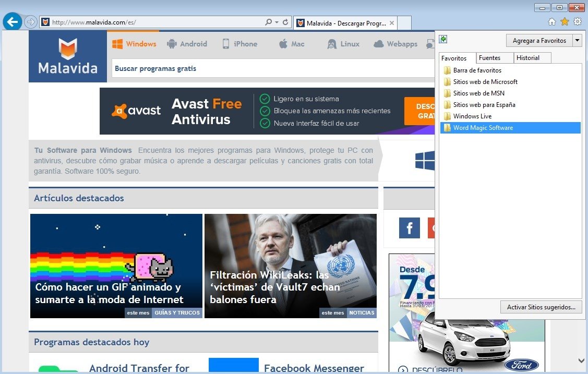Screen dimensions: 588x374
Task: Select the iPhone category
Action: (239, 44)
